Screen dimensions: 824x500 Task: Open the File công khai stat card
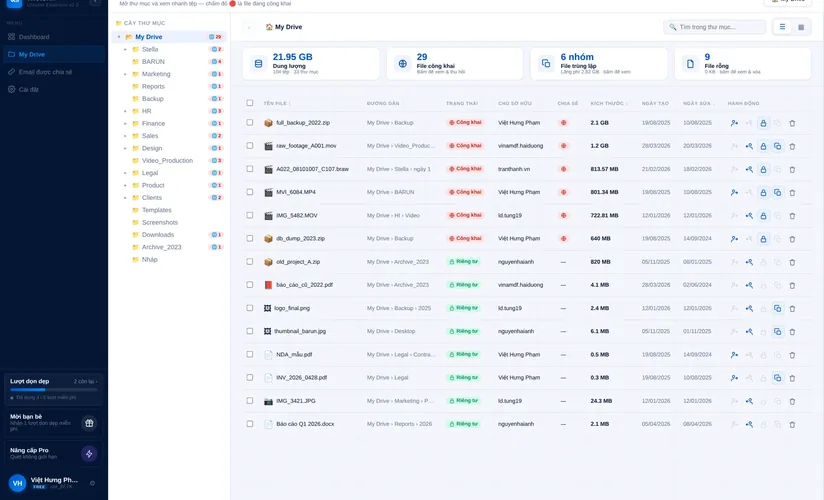point(455,64)
